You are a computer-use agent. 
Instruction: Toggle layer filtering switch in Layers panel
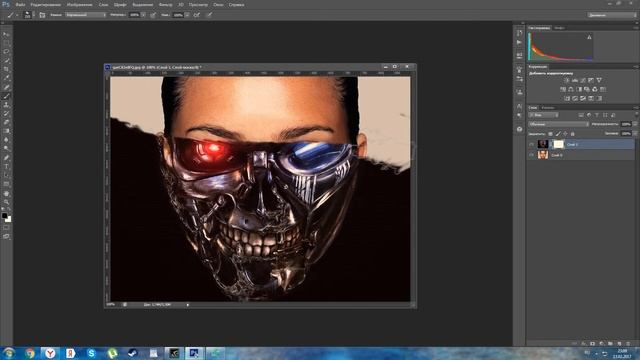pyautogui.click(x=636, y=115)
